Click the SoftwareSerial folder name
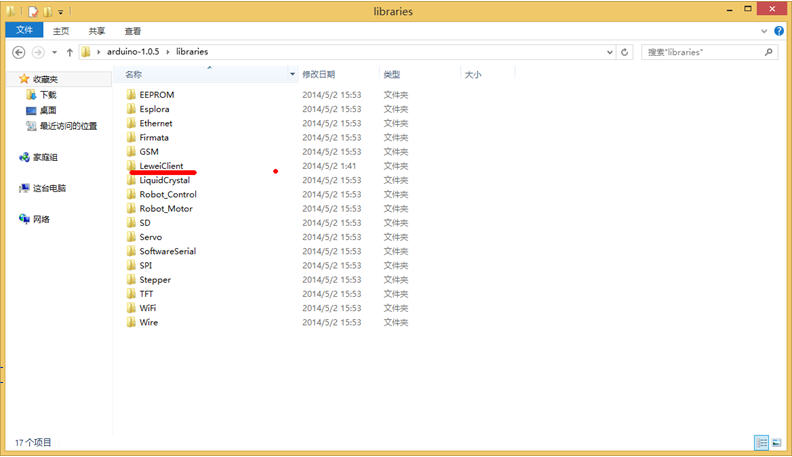 (168, 251)
